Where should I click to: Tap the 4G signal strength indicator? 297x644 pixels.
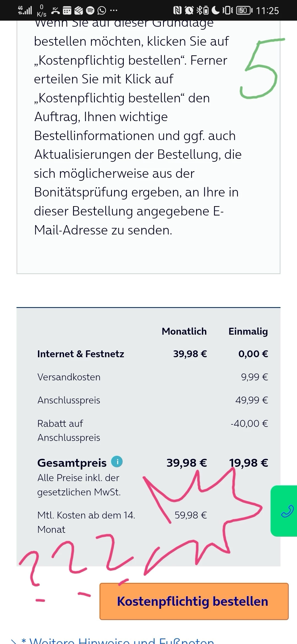[25, 10]
